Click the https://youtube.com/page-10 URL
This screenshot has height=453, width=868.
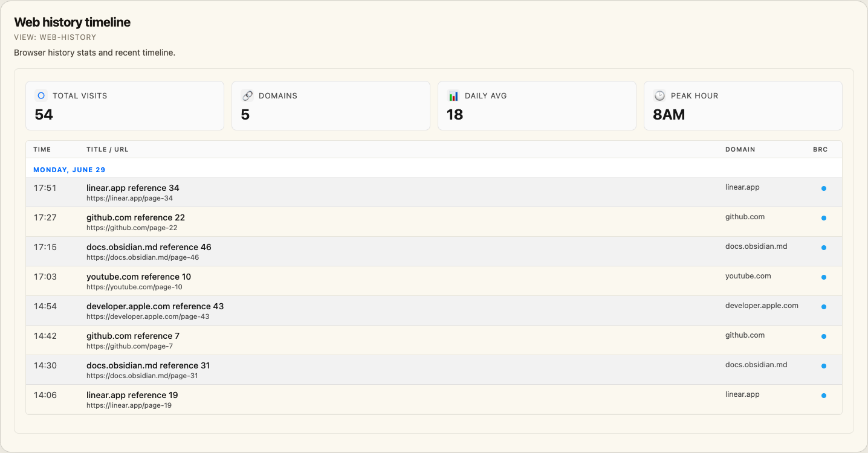point(134,287)
